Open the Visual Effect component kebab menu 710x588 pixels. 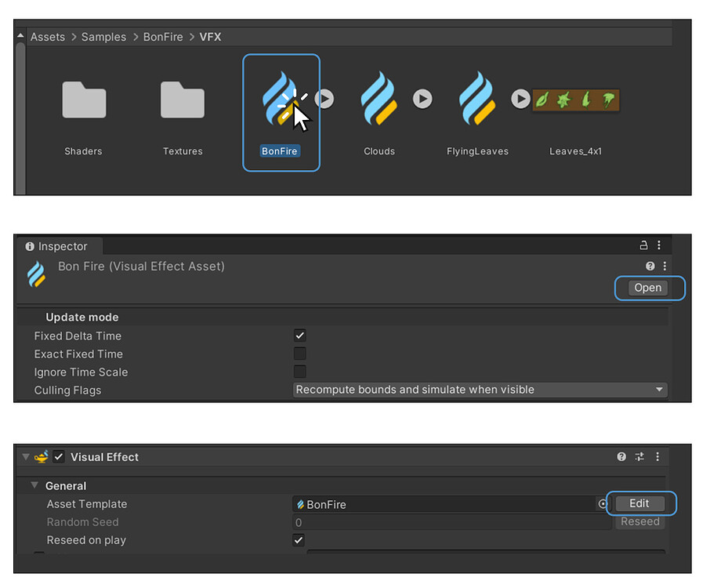tap(657, 456)
